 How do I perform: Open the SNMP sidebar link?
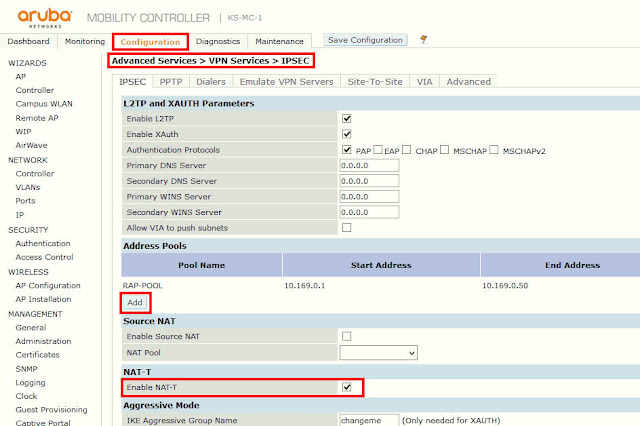click(x=27, y=369)
